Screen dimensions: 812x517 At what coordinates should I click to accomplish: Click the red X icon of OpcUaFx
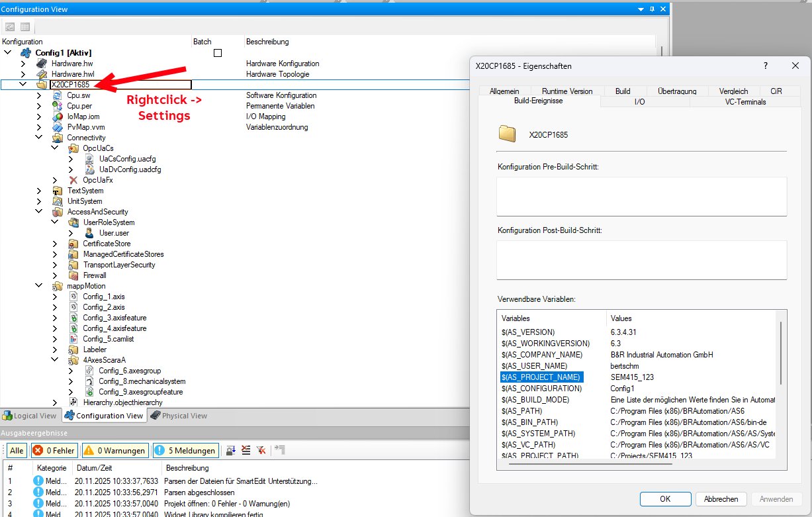(x=73, y=180)
